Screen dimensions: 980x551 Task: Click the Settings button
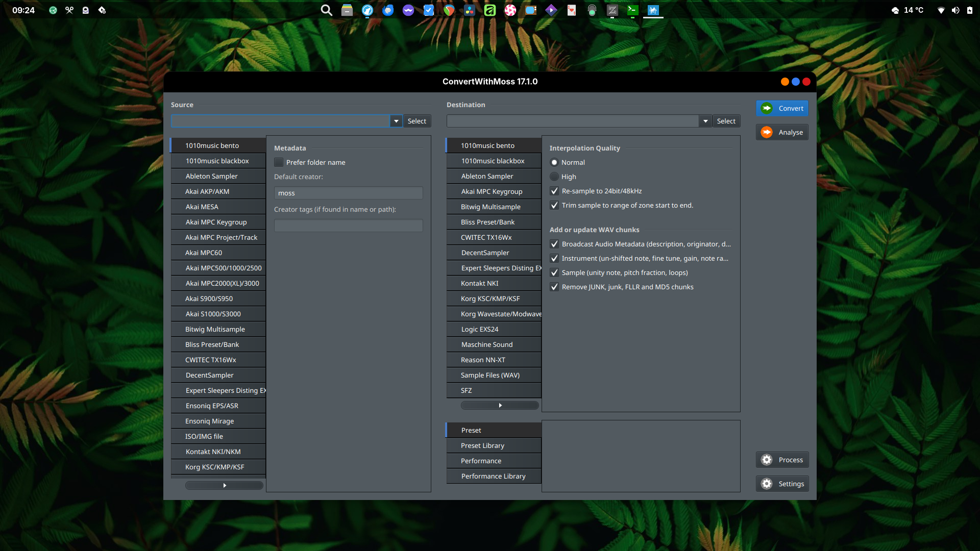[782, 484]
